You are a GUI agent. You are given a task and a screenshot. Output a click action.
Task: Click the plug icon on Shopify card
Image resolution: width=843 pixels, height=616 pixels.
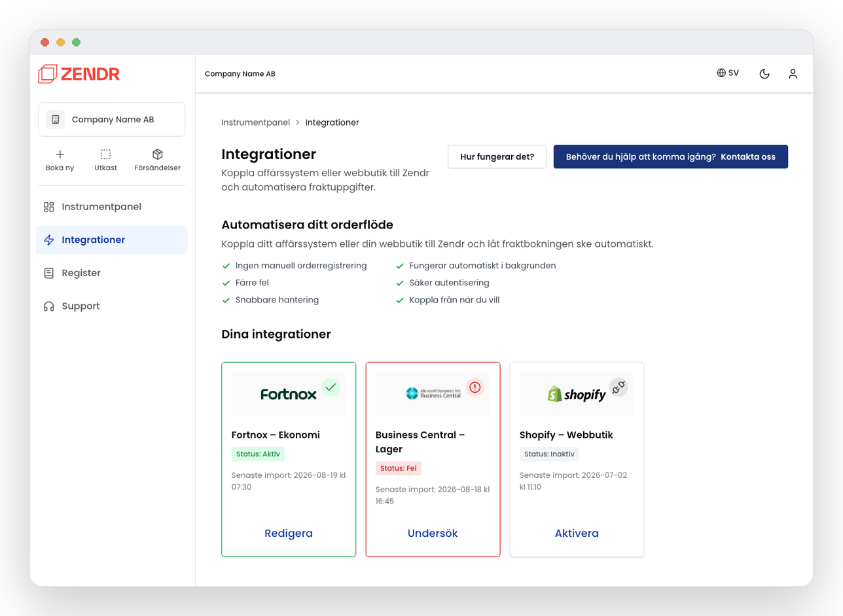click(619, 387)
